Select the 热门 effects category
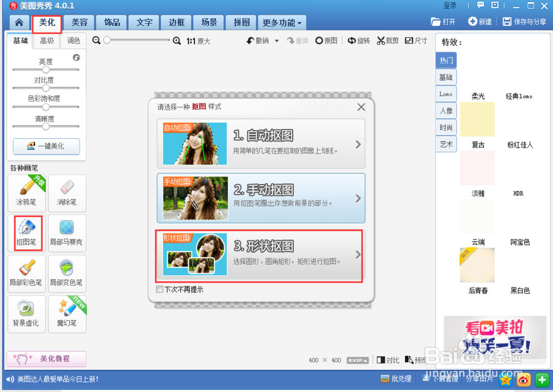This screenshot has width=553, height=392. [446, 60]
